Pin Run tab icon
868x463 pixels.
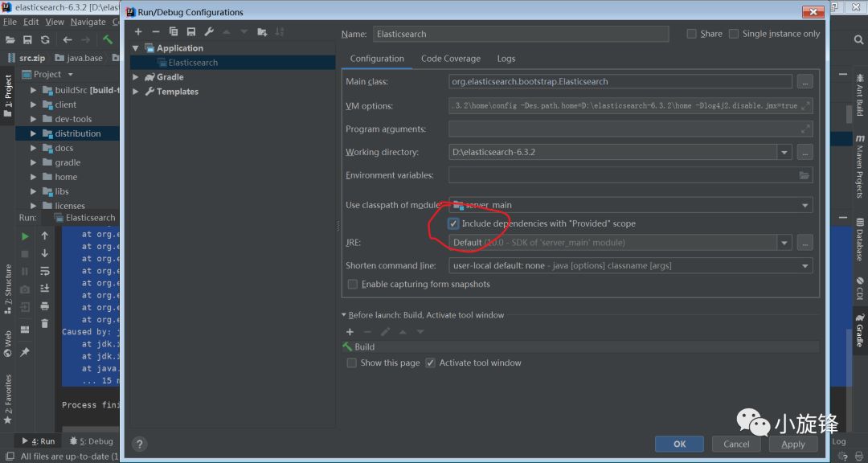pyautogui.click(x=25, y=352)
